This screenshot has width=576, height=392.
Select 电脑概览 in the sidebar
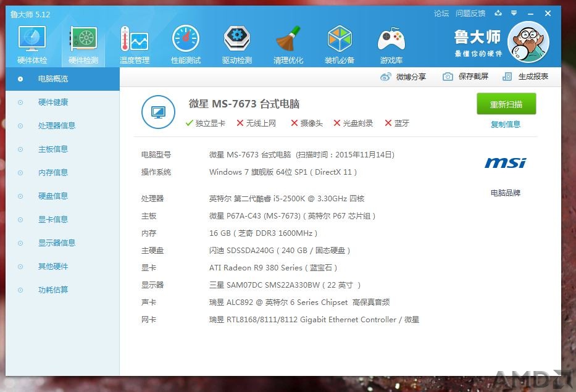tap(62, 78)
